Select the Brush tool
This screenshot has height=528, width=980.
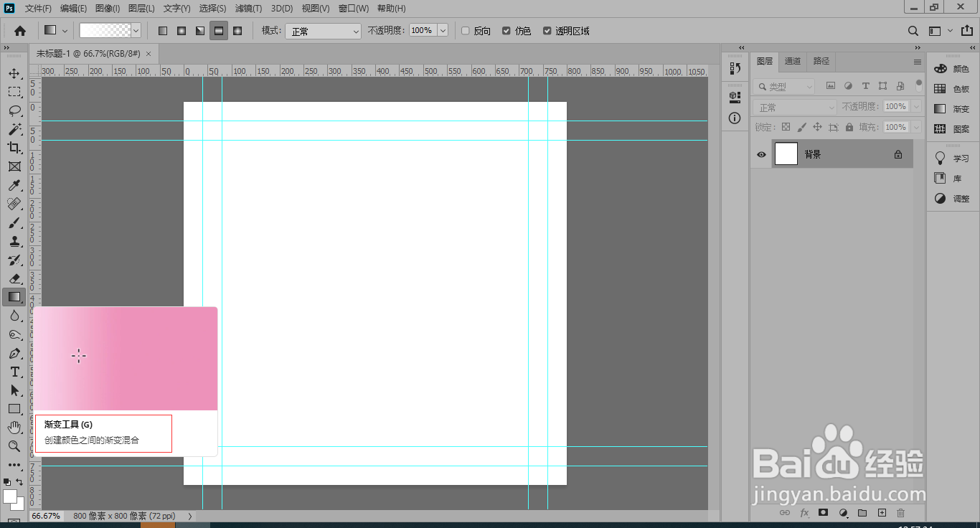click(x=14, y=223)
